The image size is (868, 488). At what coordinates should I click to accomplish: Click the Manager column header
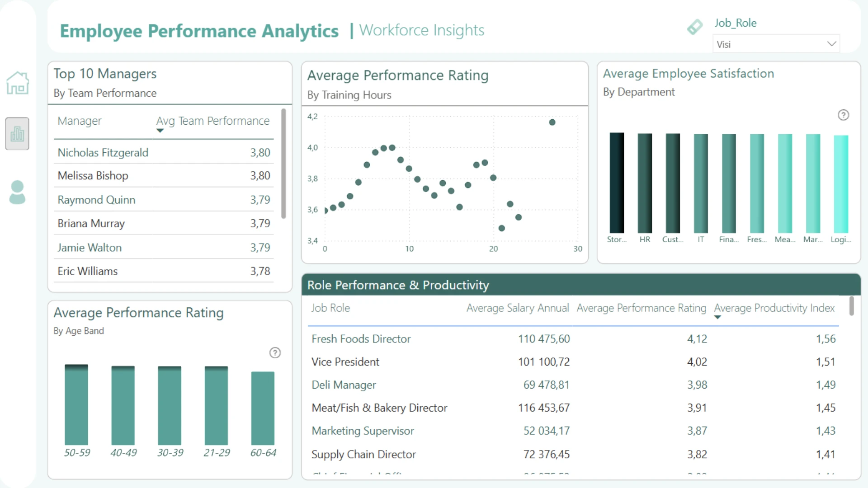80,121
